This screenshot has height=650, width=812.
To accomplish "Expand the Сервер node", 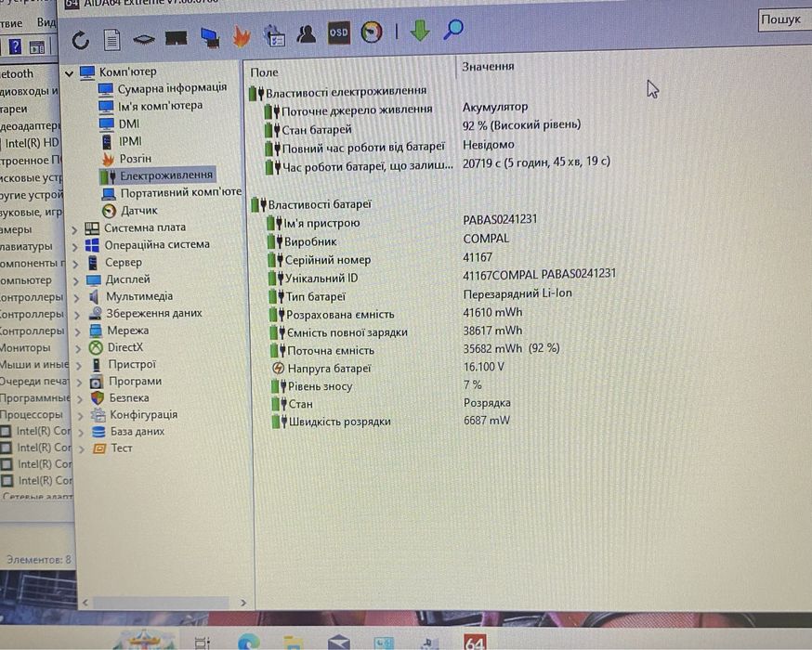I will click(75, 265).
